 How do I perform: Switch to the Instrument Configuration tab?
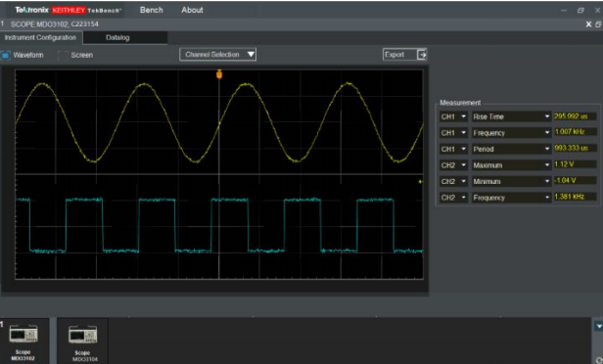pos(40,37)
